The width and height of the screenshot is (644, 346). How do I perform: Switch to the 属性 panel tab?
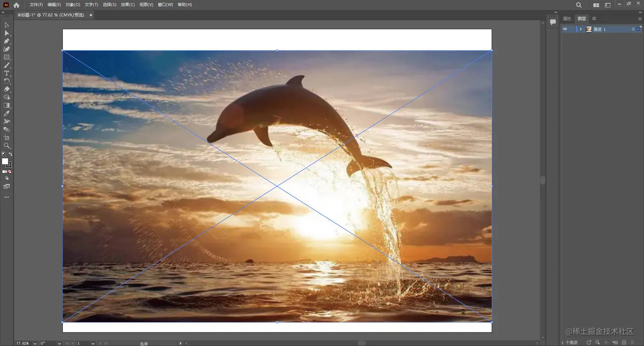[x=567, y=19]
